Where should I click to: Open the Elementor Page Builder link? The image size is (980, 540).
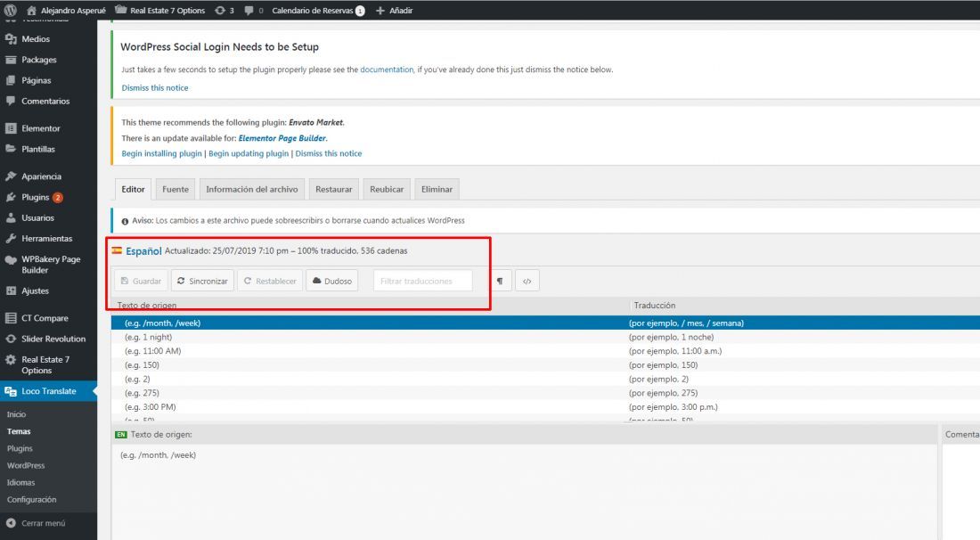pos(282,138)
